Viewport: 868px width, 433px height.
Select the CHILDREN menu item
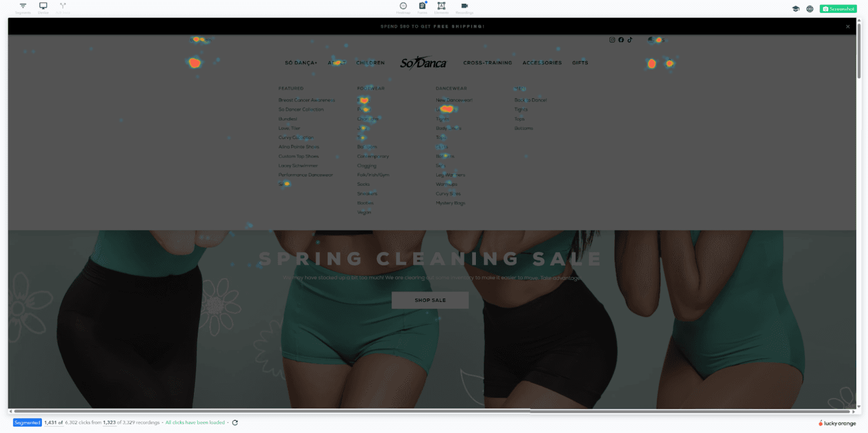[370, 62]
